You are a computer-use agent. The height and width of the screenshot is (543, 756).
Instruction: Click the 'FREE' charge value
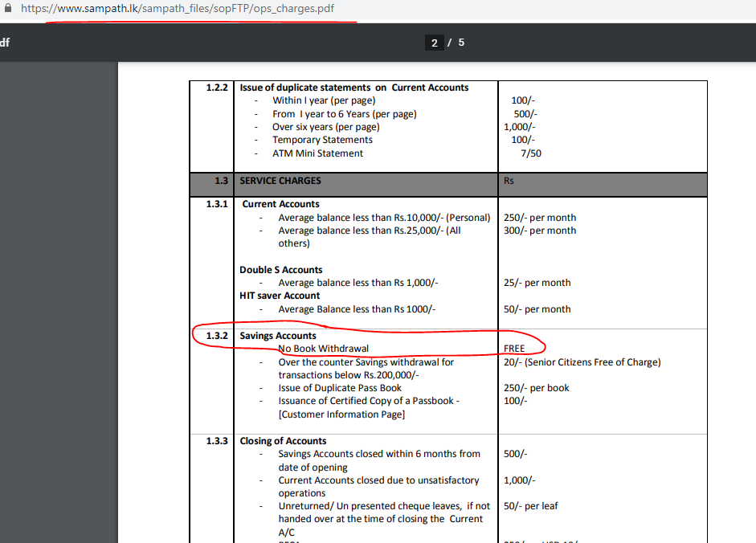click(514, 349)
